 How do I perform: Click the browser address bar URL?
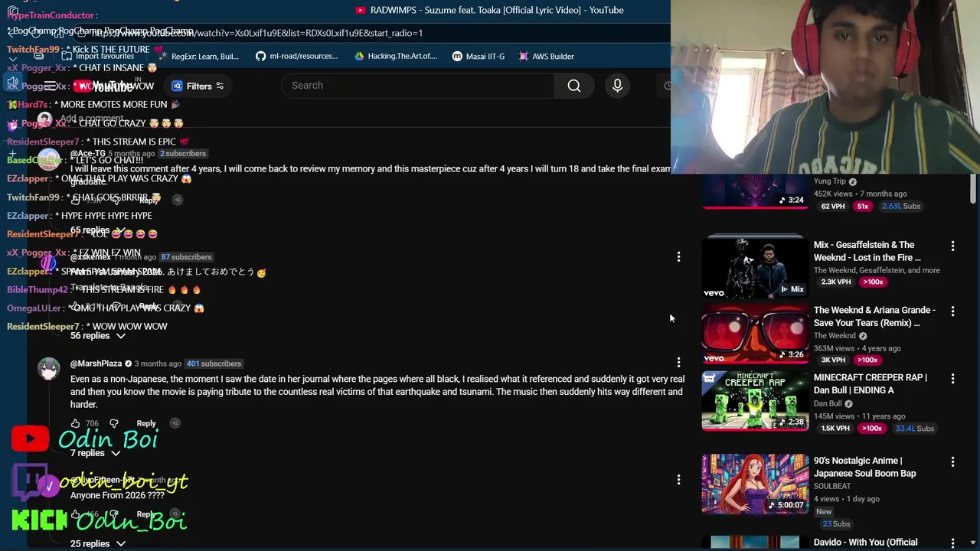pyautogui.click(x=256, y=33)
